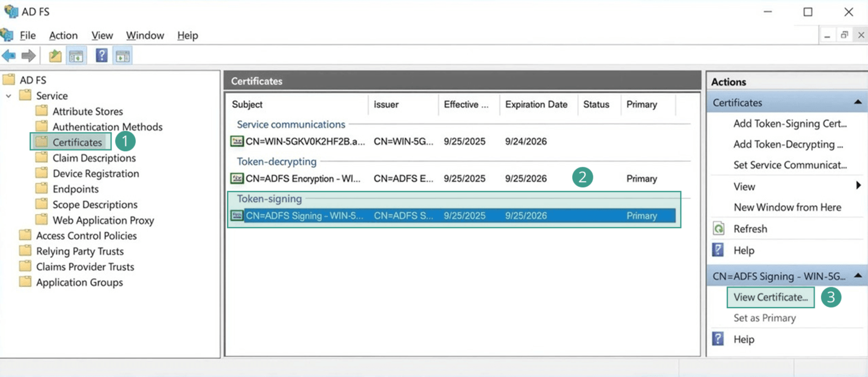Click the Token-decrypting certificate icon

point(237,179)
